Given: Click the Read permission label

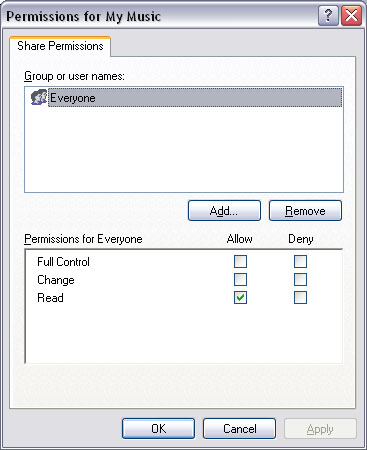Looking at the screenshot, I should [x=50, y=298].
